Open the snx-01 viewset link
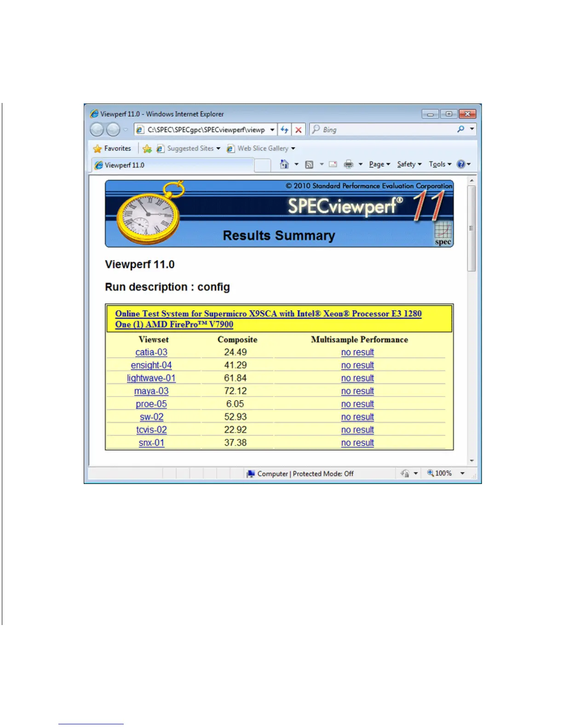 tap(151, 443)
